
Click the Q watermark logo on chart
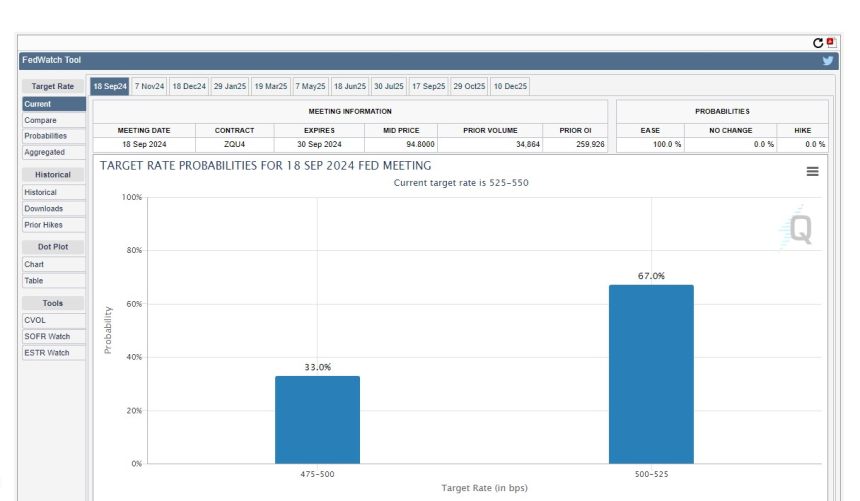[798, 229]
